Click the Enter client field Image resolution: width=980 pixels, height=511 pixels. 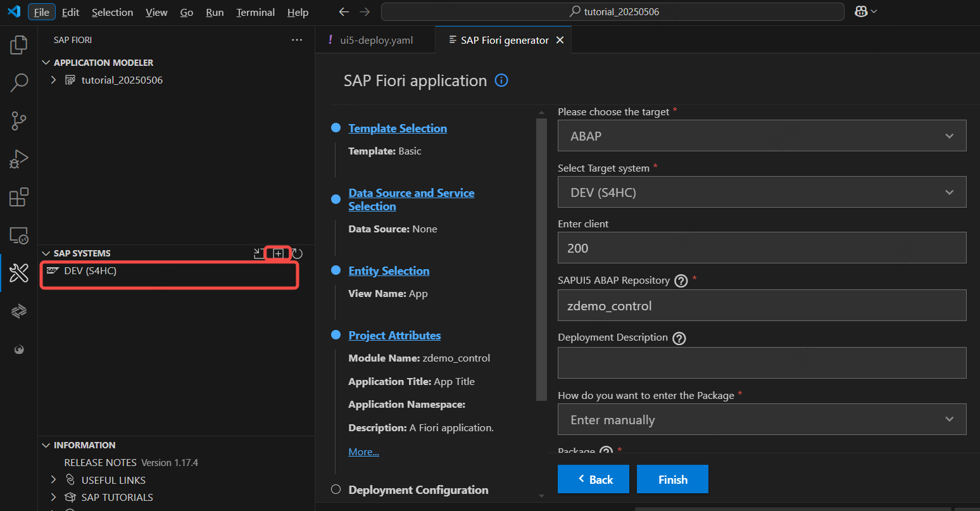762,248
